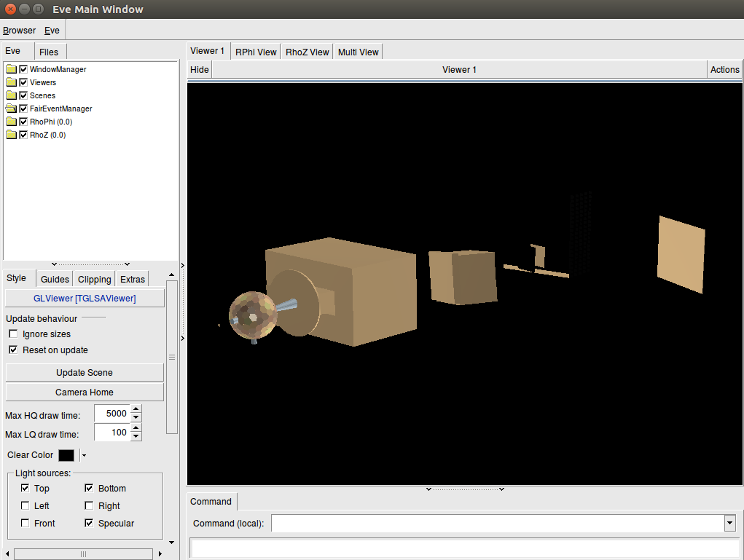Viewport: 744px width, 560px height.
Task: Increase Max HQ draw time with up arrow
Action: point(136,409)
